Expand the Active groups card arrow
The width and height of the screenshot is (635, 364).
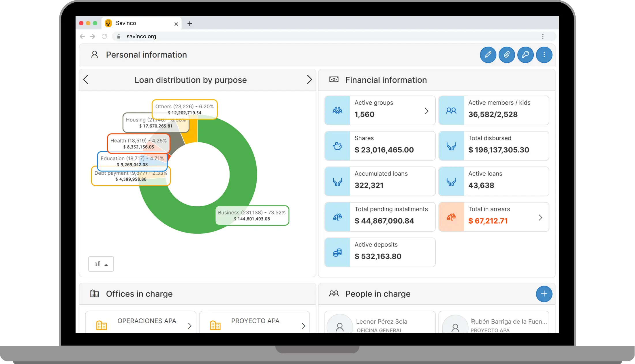(x=427, y=111)
